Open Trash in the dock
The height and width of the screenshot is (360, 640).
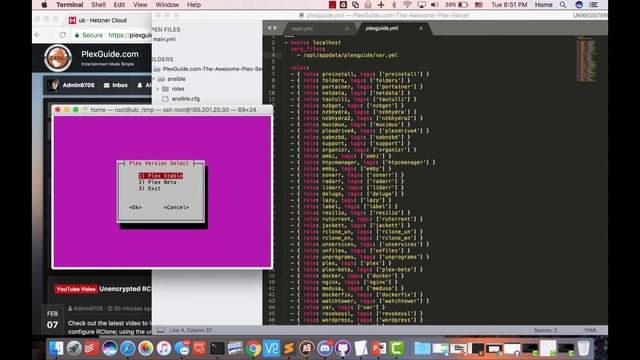[x=584, y=348]
